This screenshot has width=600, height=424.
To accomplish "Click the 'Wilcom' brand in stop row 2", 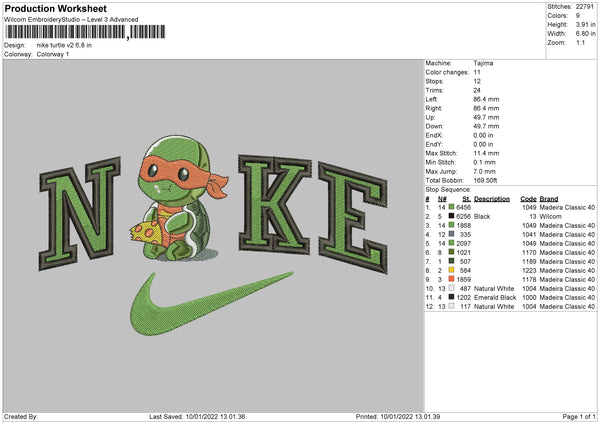I will (x=551, y=217).
